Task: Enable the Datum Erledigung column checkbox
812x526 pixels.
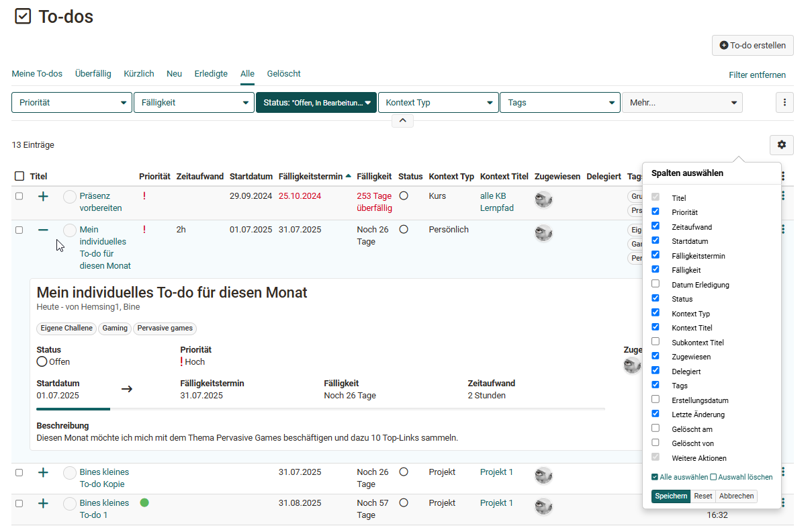Action: (656, 284)
